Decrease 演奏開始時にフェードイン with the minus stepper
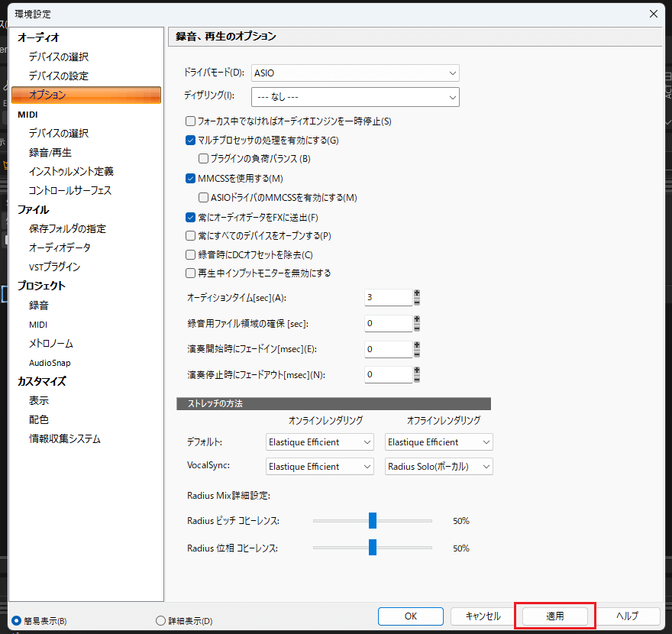 [x=417, y=354]
